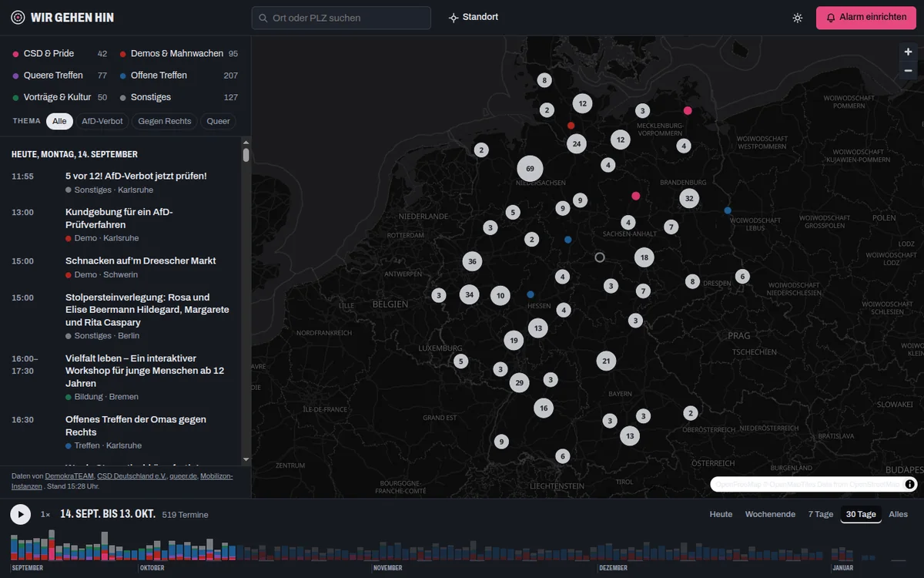Click the Alarm einrichten button
This screenshot has height=578, width=924.
coord(865,18)
